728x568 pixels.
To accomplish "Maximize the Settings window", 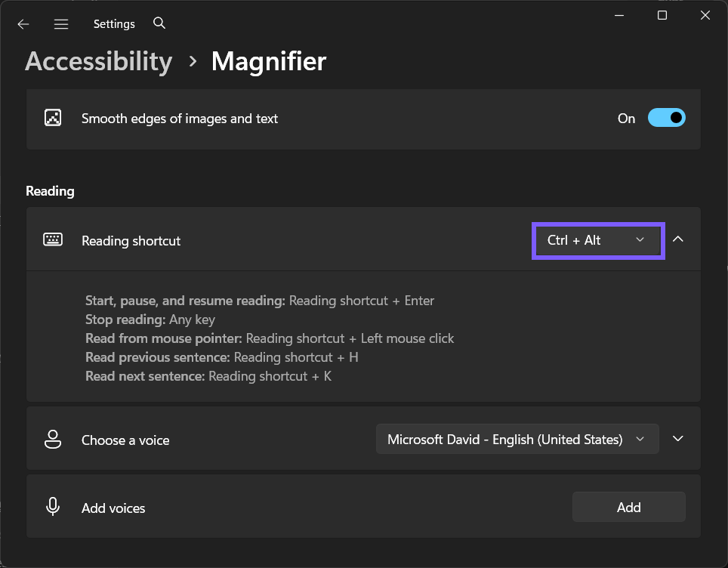I will [662, 15].
